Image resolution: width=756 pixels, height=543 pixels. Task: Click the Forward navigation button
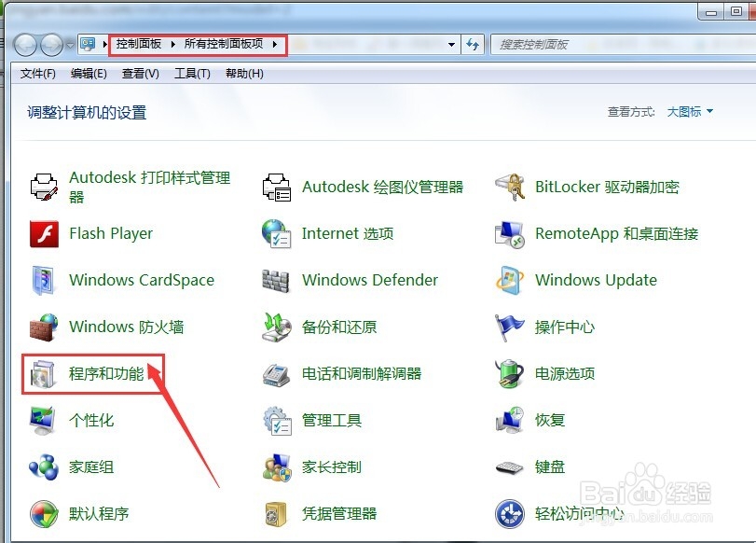point(51,45)
